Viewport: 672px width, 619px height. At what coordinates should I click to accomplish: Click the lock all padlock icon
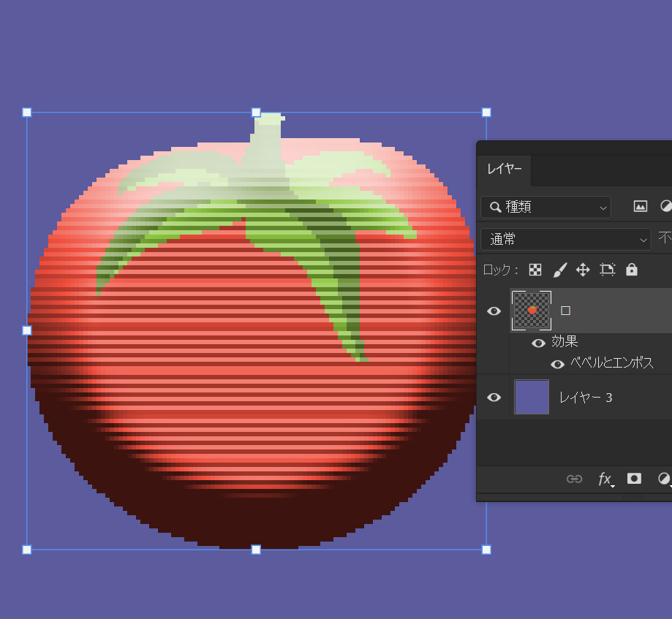(632, 270)
